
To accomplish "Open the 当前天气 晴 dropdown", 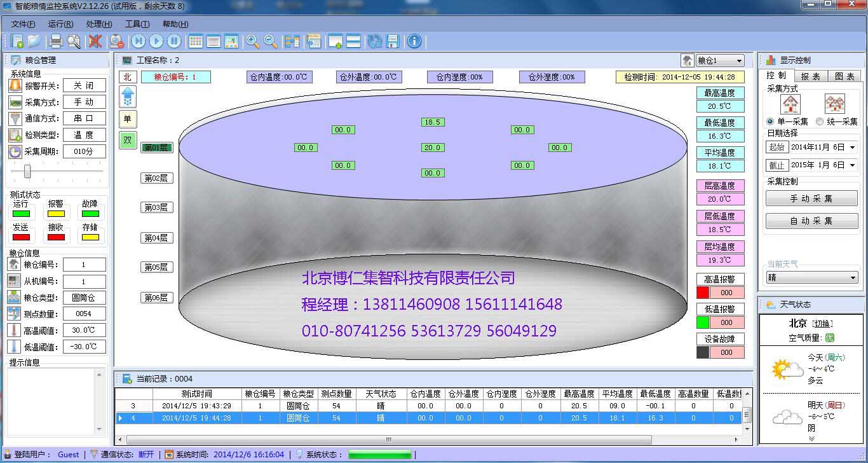I will click(x=853, y=278).
